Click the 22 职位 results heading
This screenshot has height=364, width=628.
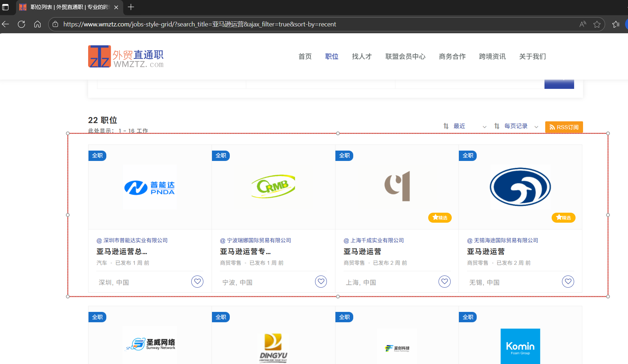[103, 120]
